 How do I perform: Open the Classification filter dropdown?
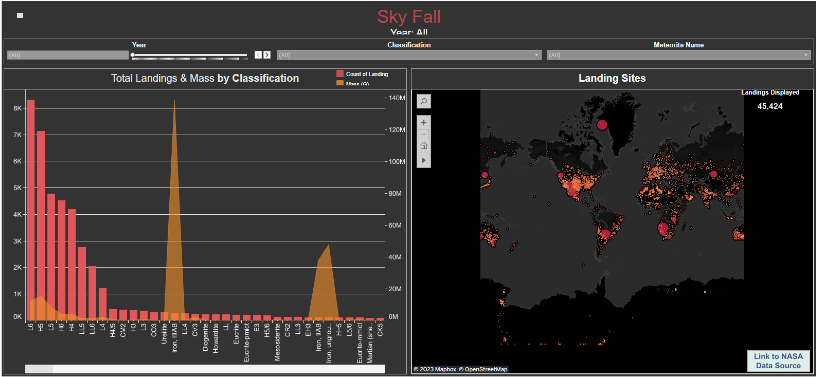pos(410,55)
